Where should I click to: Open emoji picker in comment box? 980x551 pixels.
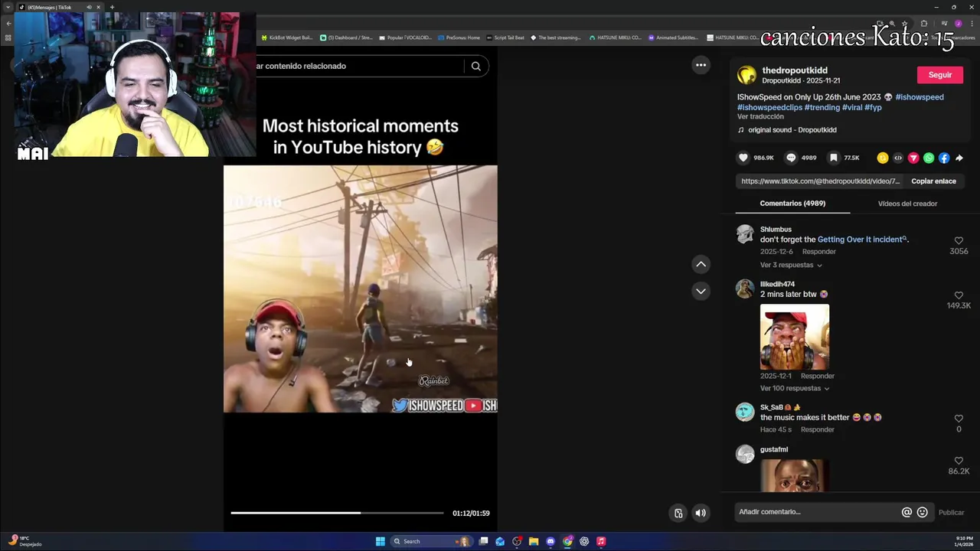pyautogui.click(x=922, y=512)
